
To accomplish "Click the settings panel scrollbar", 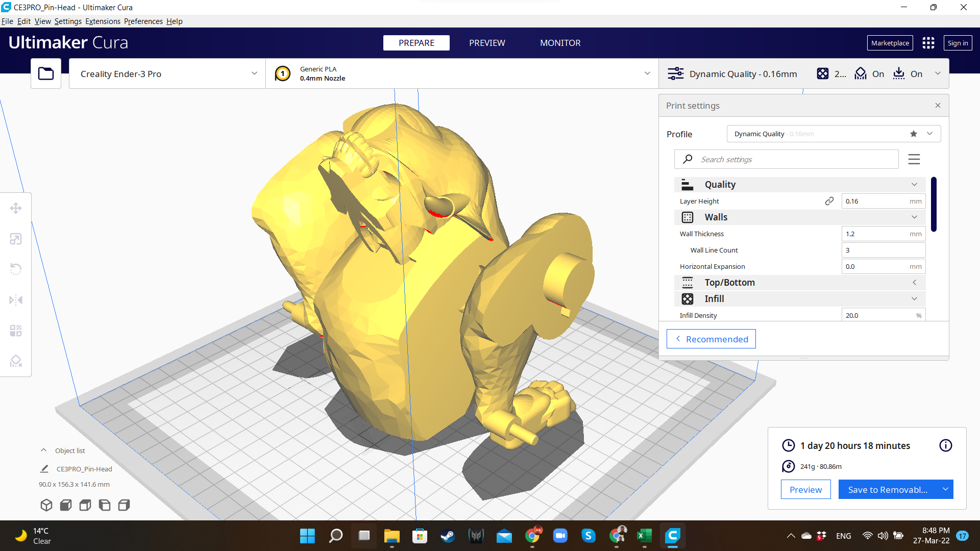I will point(934,204).
